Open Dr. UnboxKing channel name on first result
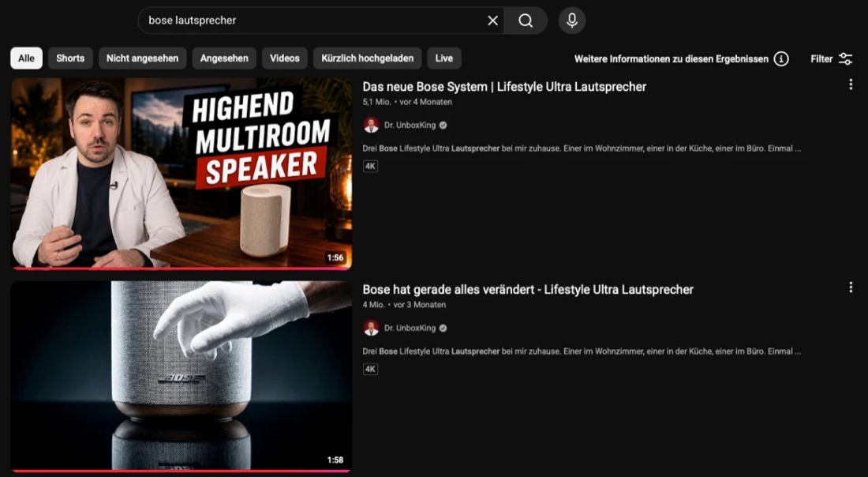The height and width of the screenshot is (477, 868). [410, 126]
